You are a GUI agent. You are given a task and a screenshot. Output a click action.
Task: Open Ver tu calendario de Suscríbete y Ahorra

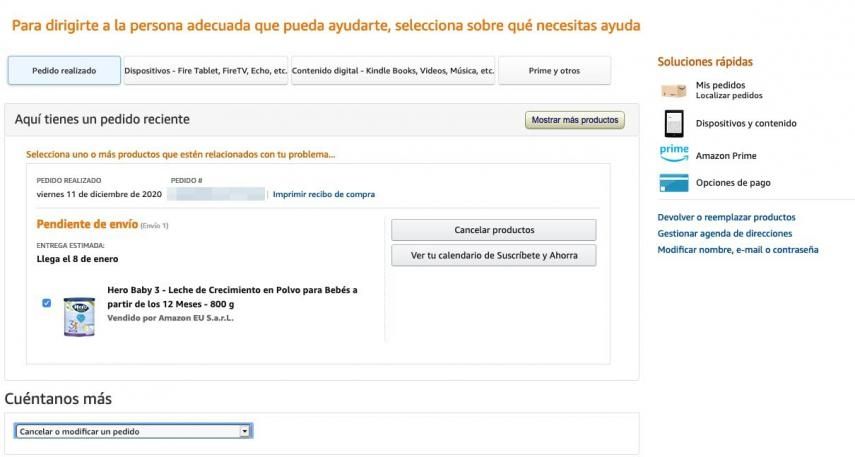point(493,255)
